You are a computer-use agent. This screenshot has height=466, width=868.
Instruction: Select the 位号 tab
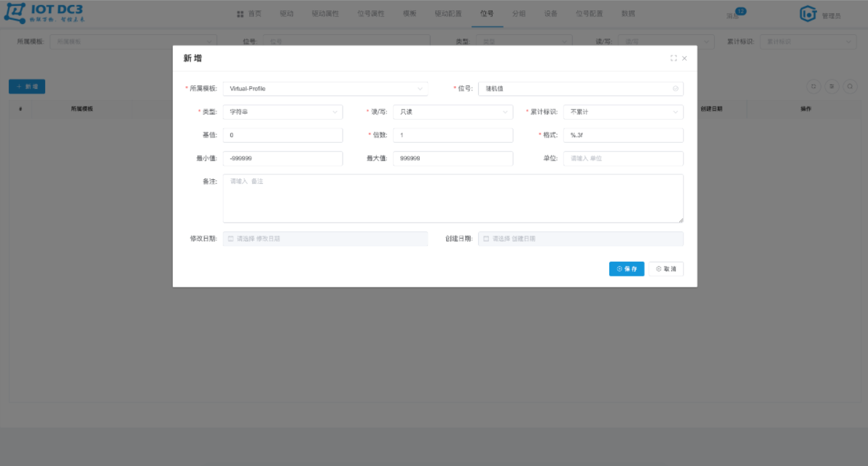coord(487,14)
